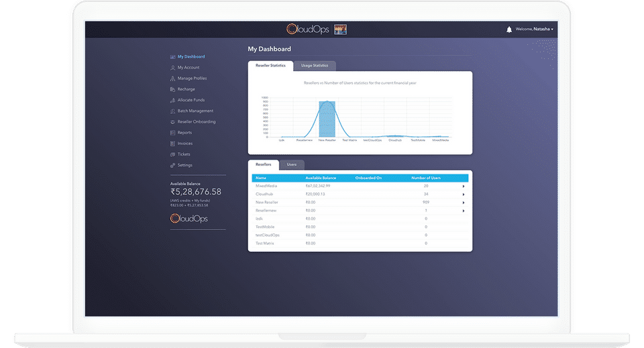Switch to the Reseller Statistics tab
The image size is (644, 348).
point(270,66)
